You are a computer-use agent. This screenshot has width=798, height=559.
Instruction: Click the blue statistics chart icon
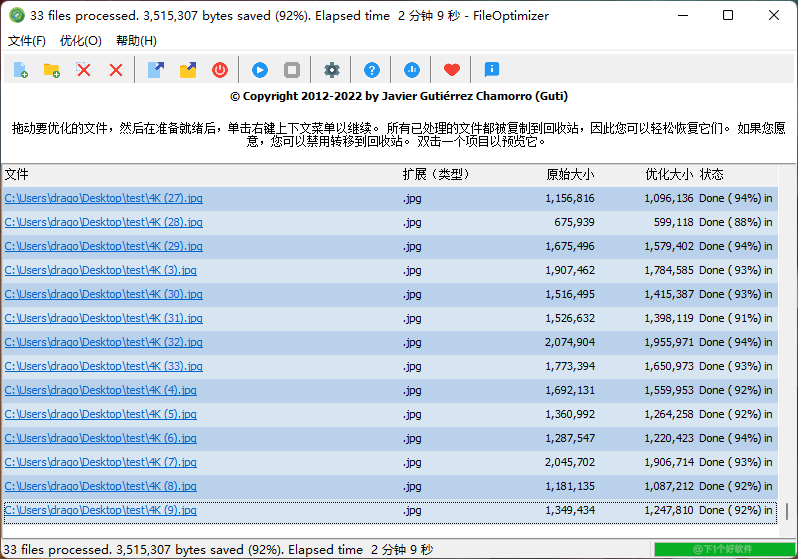click(x=412, y=70)
